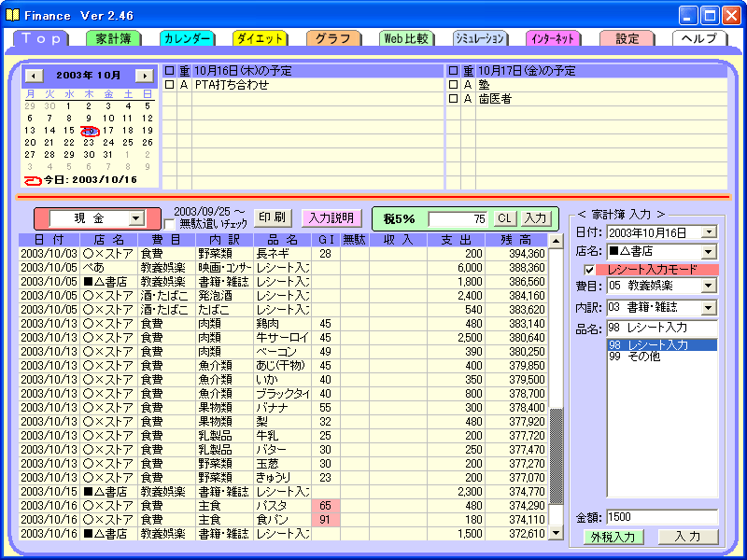Open the 日付 date dropdown
The width and height of the screenshot is (747, 560).
point(709,232)
